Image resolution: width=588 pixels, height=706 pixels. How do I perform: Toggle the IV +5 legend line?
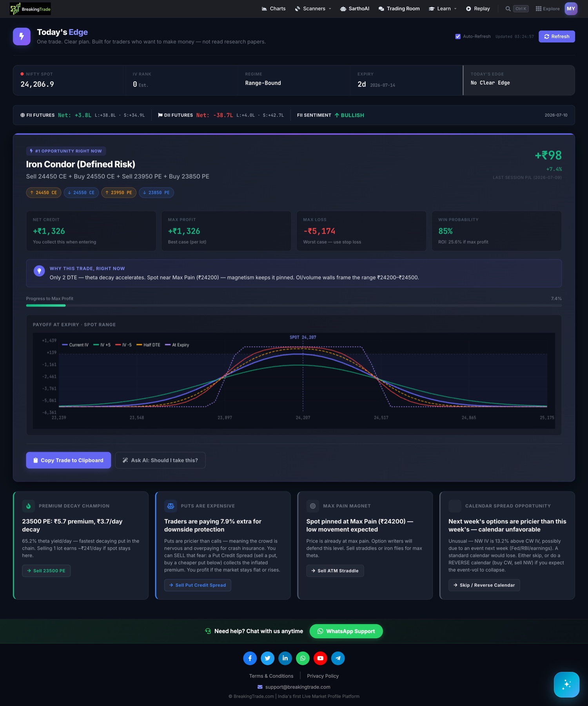(x=102, y=345)
